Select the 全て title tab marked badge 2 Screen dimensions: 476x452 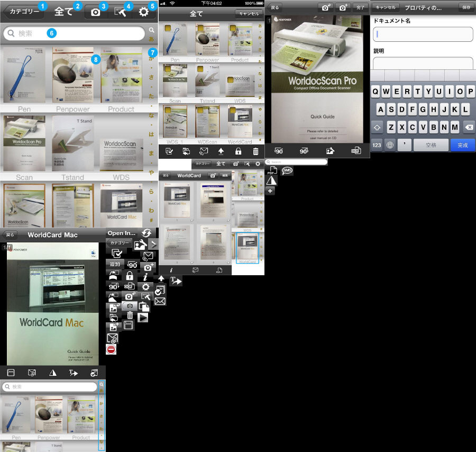[x=64, y=12]
